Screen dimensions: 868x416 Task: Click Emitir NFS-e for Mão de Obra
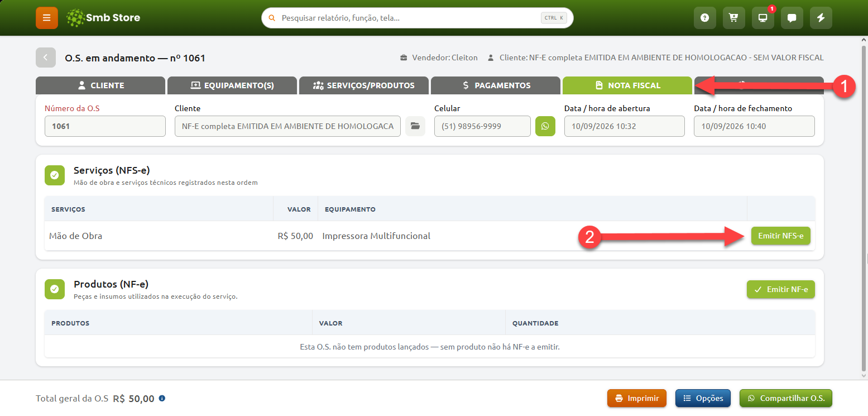click(781, 236)
